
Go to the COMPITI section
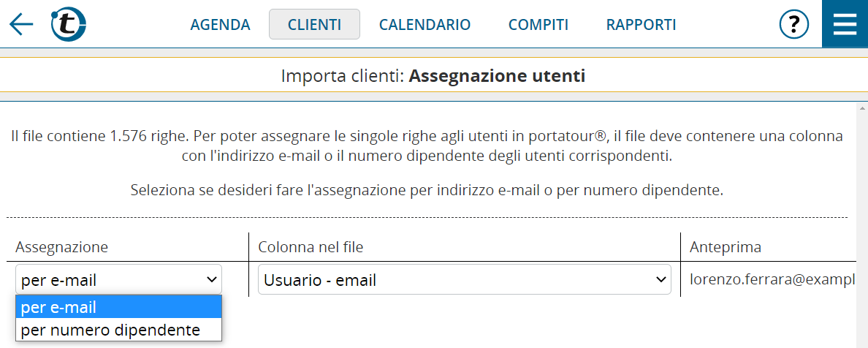click(538, 25)
